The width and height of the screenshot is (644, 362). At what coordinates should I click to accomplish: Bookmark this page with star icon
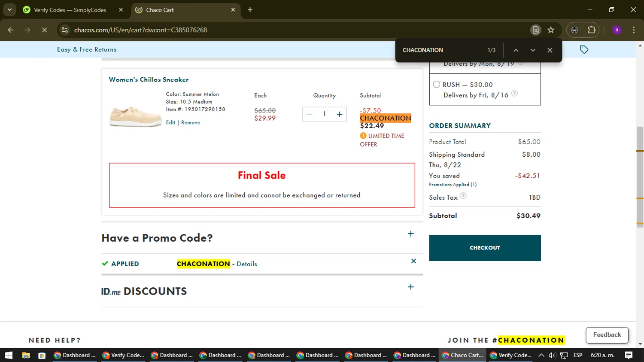coord(551,30)
